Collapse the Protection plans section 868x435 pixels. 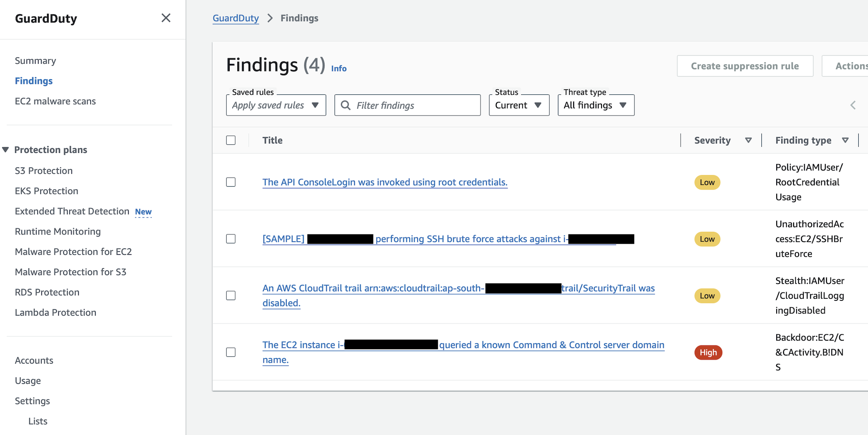point(5,149)
